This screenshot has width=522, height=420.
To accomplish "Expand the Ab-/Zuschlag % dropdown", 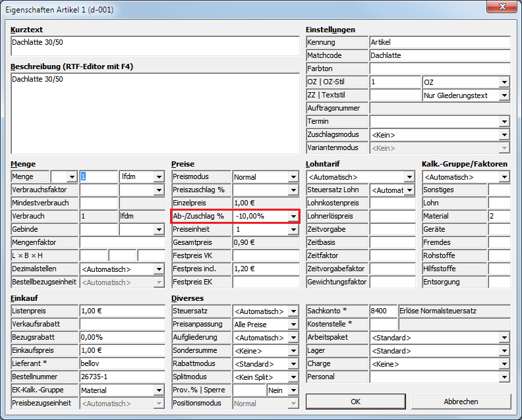I will (x=293, y=217).
